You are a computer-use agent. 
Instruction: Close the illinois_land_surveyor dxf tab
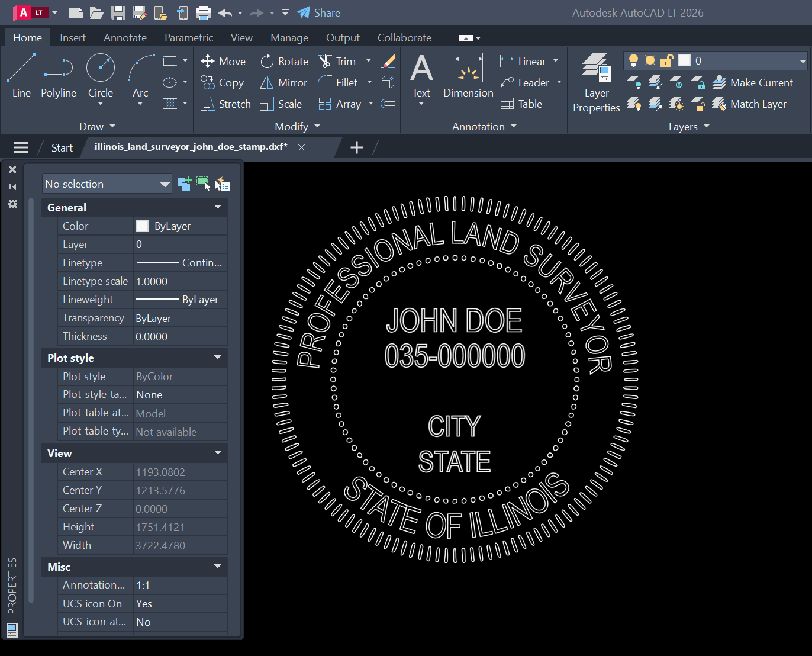301,147
